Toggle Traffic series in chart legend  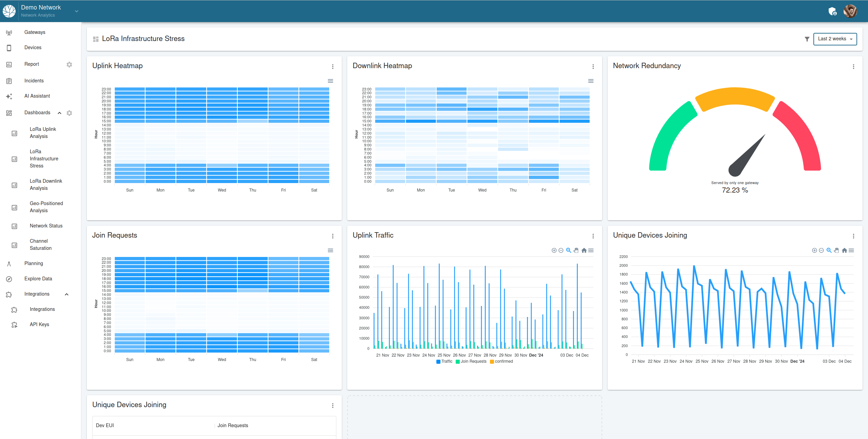click(x=444, y=361)
